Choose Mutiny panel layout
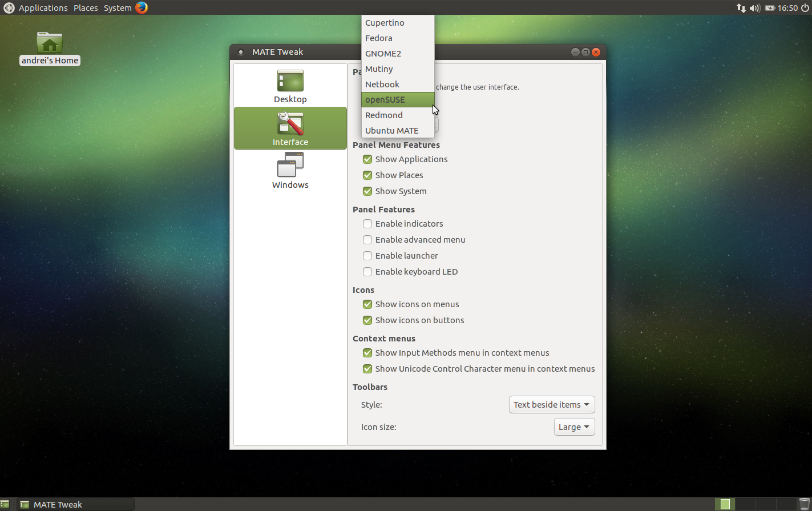The height and width of the screenshot is (511, 812). click(398, 69)
